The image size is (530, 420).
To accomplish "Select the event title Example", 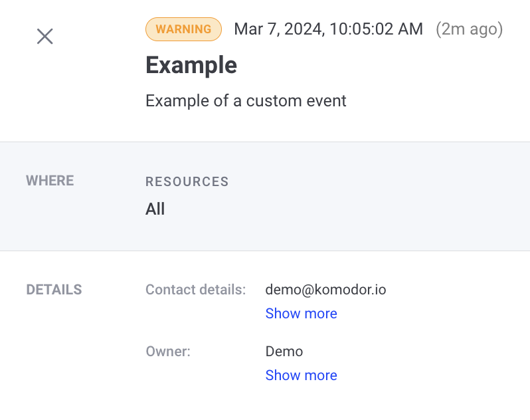I will point(191,65).
